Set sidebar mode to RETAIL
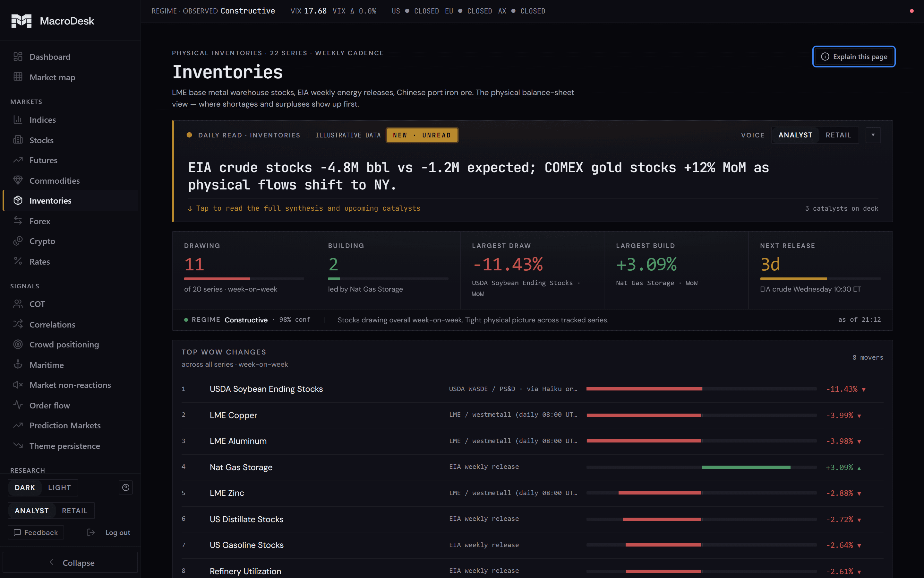This screenshot has height=578, width=924. [x=74, y=511]
